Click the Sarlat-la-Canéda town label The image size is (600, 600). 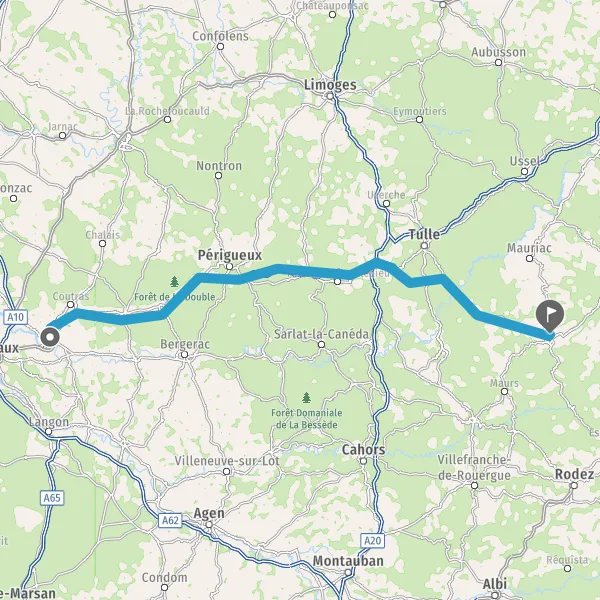pyautogui.click(x=321, y=334)
